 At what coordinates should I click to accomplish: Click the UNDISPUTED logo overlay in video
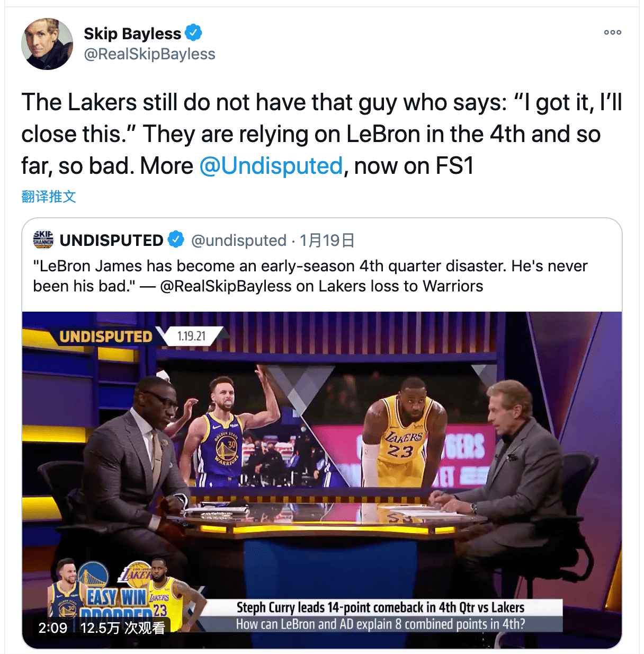point(105,337)
